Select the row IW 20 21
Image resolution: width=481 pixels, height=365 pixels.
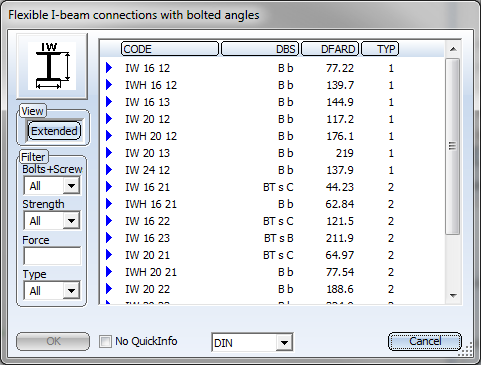[273, 255]
